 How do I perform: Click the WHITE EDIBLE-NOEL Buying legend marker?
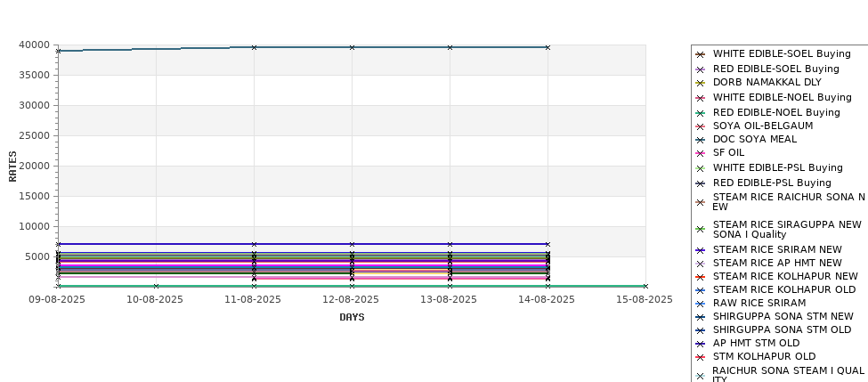point(701,98)
